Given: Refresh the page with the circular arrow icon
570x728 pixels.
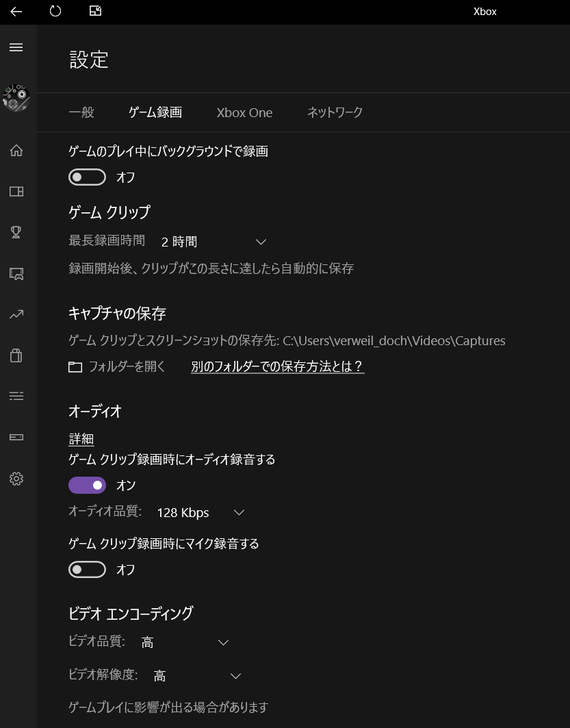Looking at the screenshot, I should click(55, 11).
